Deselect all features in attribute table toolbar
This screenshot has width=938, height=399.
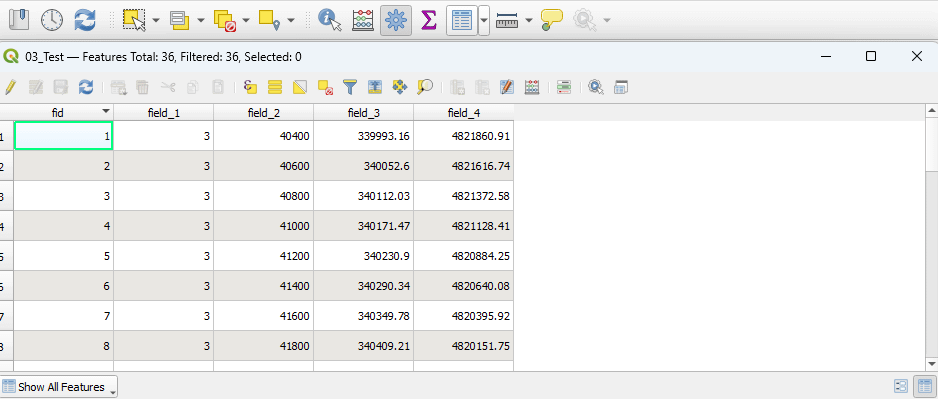(x=325, y=87)
